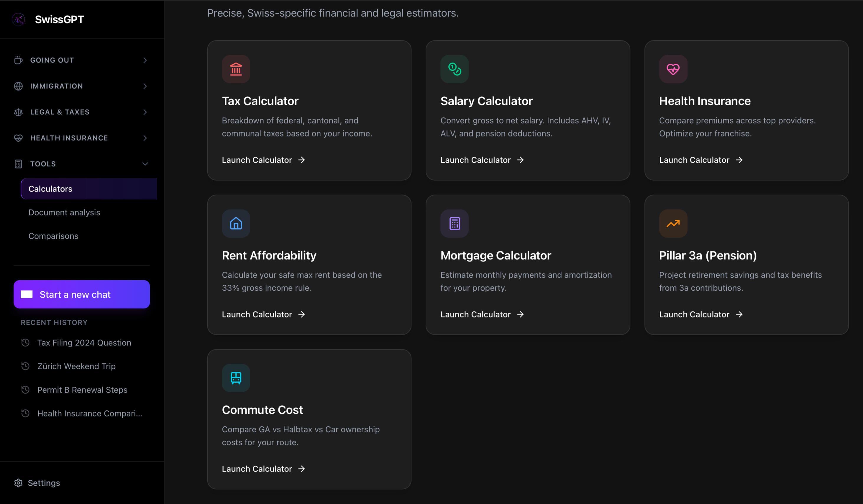Collapse the Tools section chevron
Image resolution: width=863 pixels, height=504 pixels.
coord(145,164)
